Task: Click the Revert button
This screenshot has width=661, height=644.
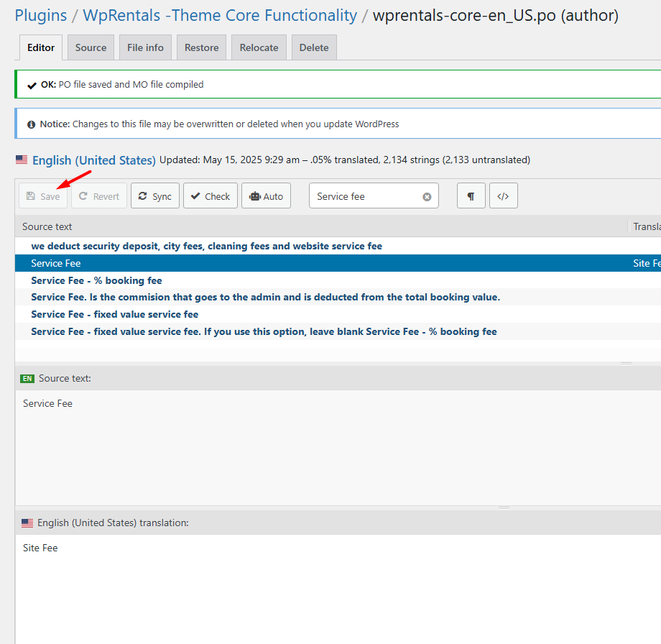Action: tap(99, 196)
